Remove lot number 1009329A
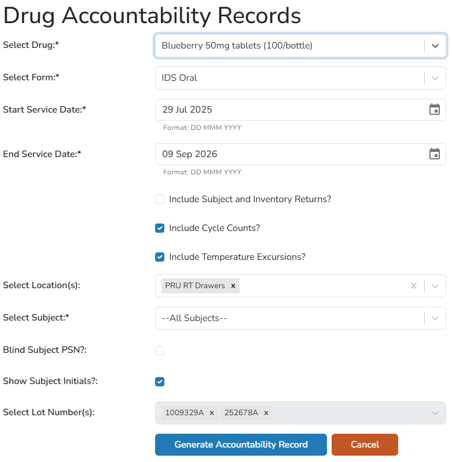Screen dimensions: 452x462 pos(212,413)
